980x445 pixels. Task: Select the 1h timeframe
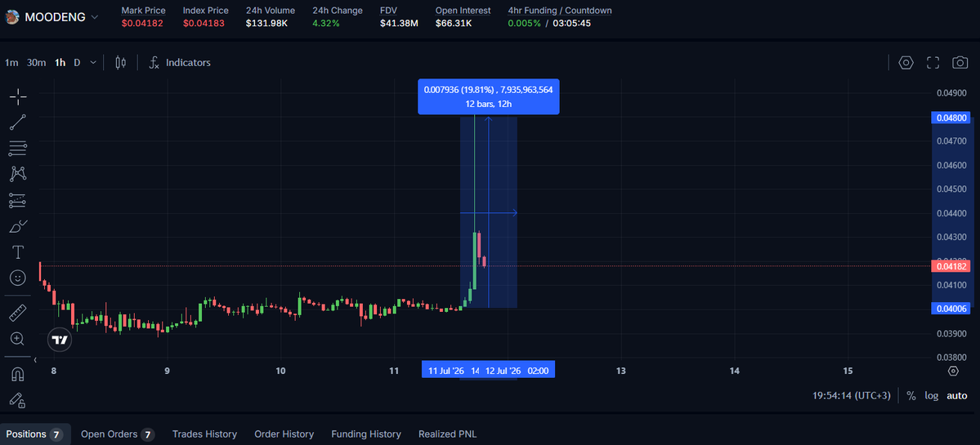pyautogui.click(x=60, y=62)
